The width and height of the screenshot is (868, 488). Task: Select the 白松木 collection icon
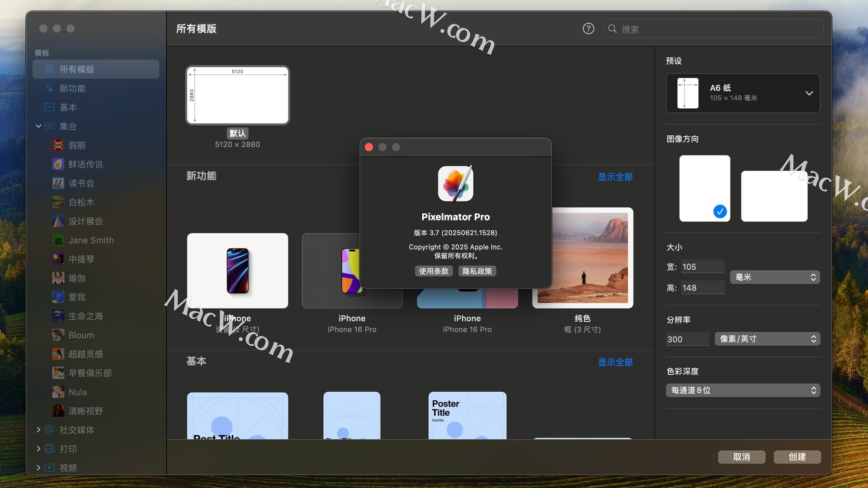pyautogui.click(x=58, y=202)
